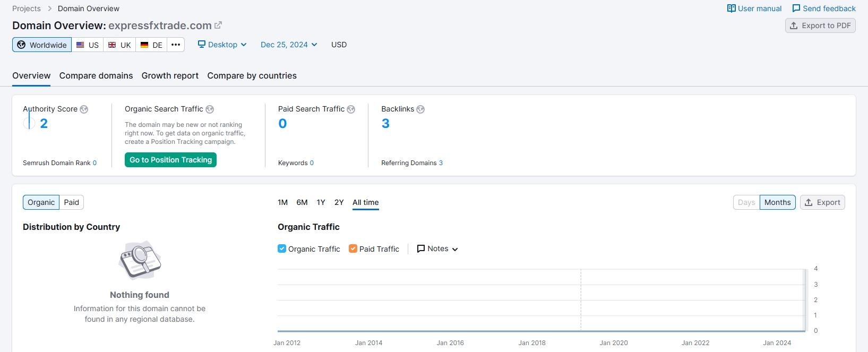Click the Organic Search Traffic info icon
868x352 pixels.
210,109
